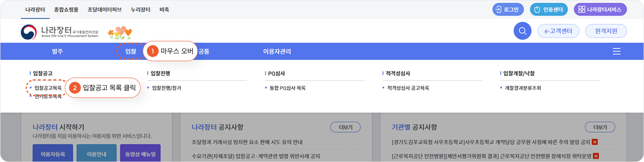This screenshot has width=644, height=162.
Task: Click the 나라장터 시작하기 heading
Action: pyautogui.click(x=58, y=127)
